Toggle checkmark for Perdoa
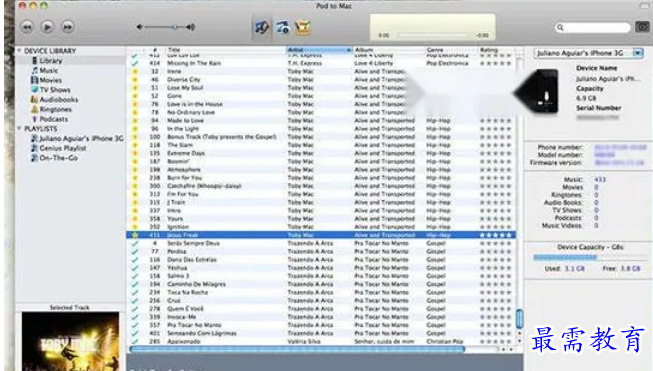This screenshot has width=653, height=371. [x=135, y=251]
